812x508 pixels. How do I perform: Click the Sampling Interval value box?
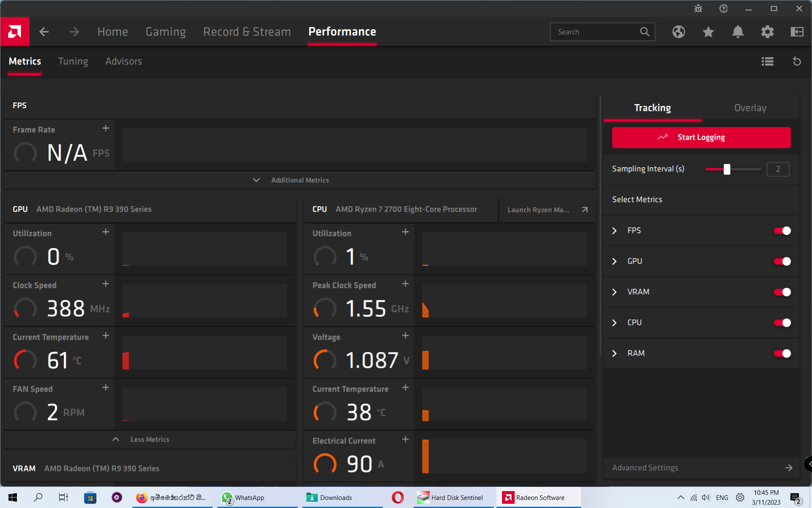(x=778, y=169)
